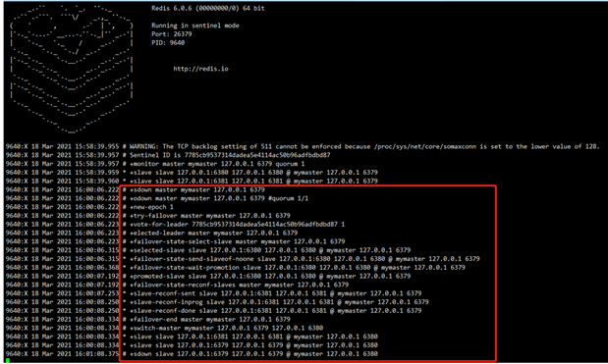Click the "+slave-reconf-inprog" log entry
Screen dimensions: 608x364
217,302
